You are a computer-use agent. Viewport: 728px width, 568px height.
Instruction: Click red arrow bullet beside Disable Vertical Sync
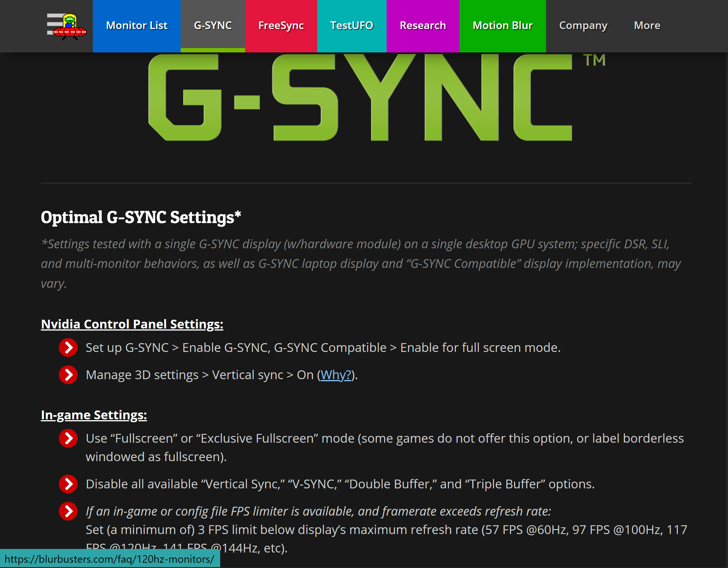pyautogui.click(x=68, y=484)
